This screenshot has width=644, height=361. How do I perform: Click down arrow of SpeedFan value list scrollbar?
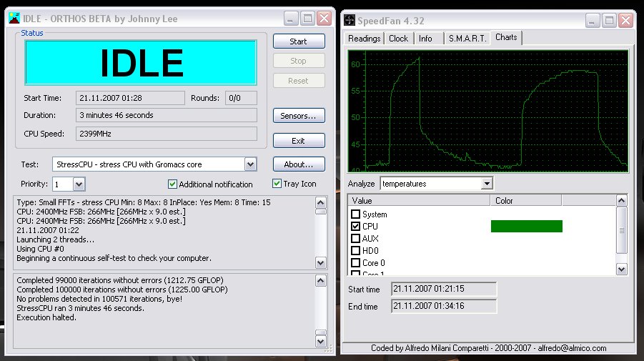pyautogui.click(x=621, y=269)
